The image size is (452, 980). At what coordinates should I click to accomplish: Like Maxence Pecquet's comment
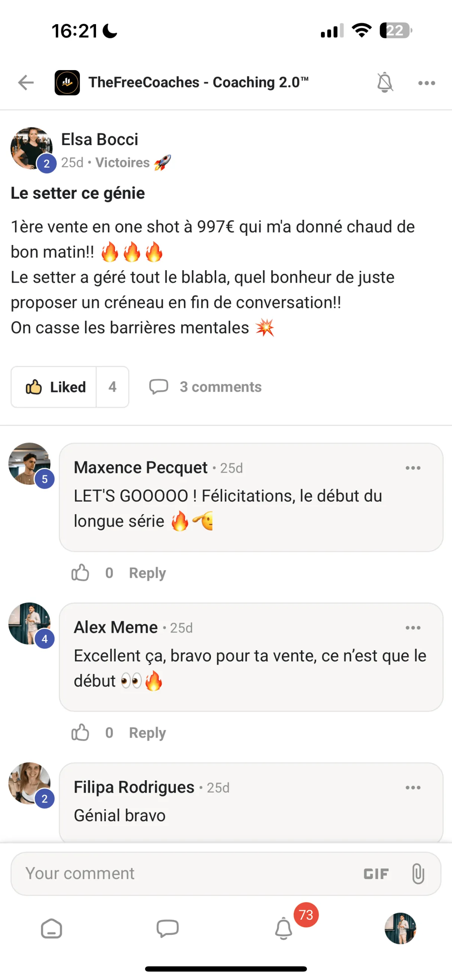click(x=80, y=573)
